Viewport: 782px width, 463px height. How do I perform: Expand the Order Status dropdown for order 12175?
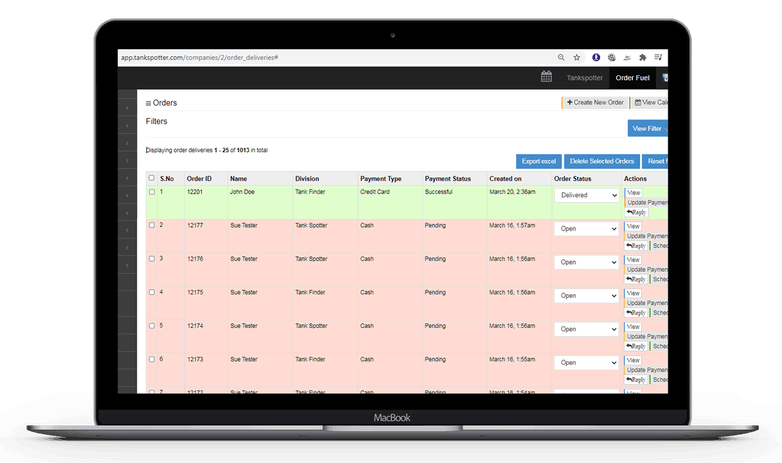point(586,295)
